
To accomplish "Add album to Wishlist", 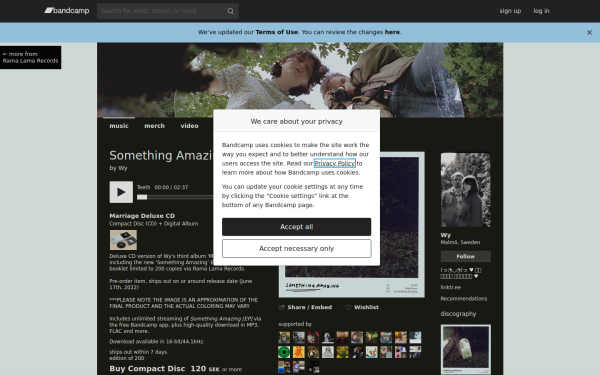I will (x=366, y=307).
